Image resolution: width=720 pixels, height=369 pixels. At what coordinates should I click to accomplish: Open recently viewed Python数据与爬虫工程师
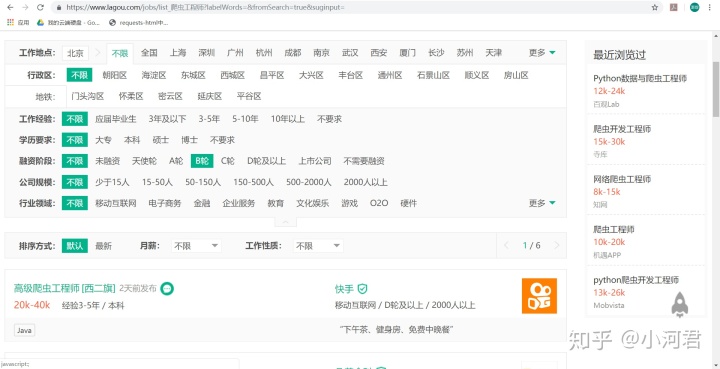640,78
